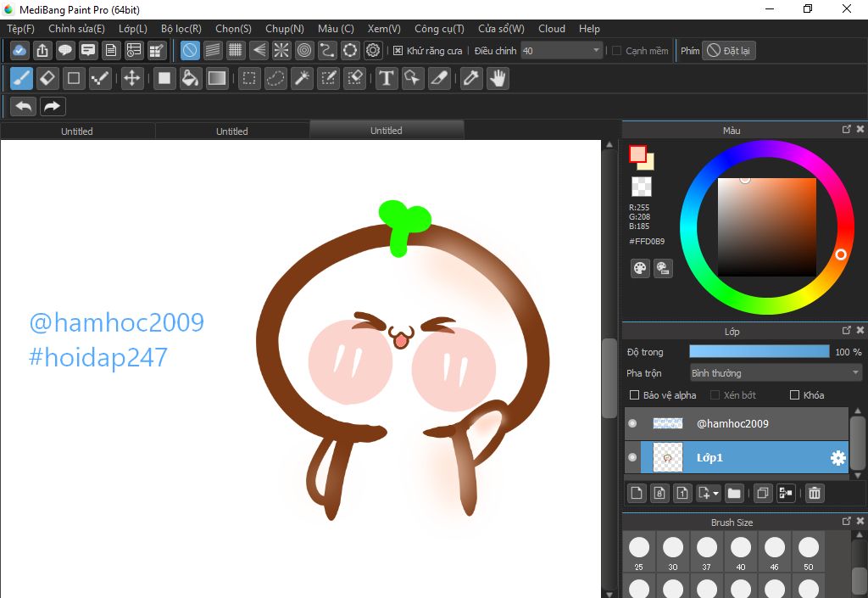The image size is (868, 598).
Task: Pick the Move tool
Action: point(132,79)
